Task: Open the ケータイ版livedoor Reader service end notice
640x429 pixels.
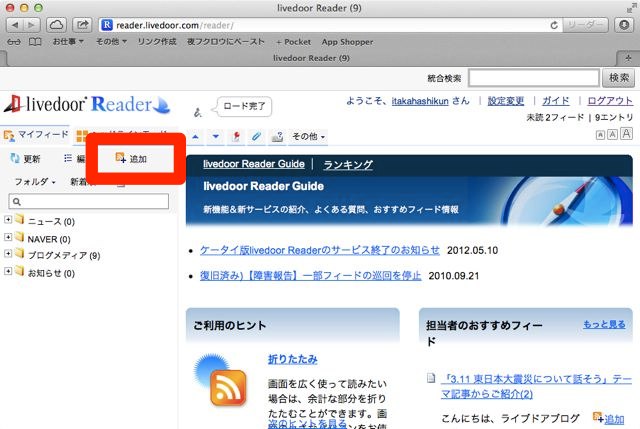Action: 320,250
